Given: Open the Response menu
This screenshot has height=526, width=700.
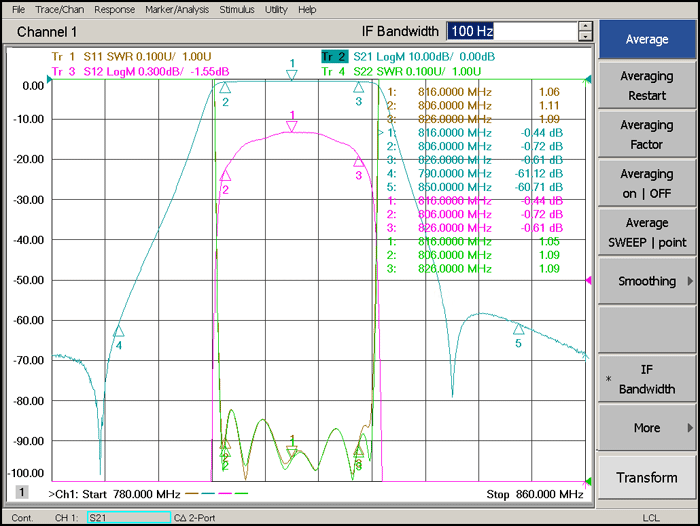Looking at the screenshot, I should [x=114, y=9].
